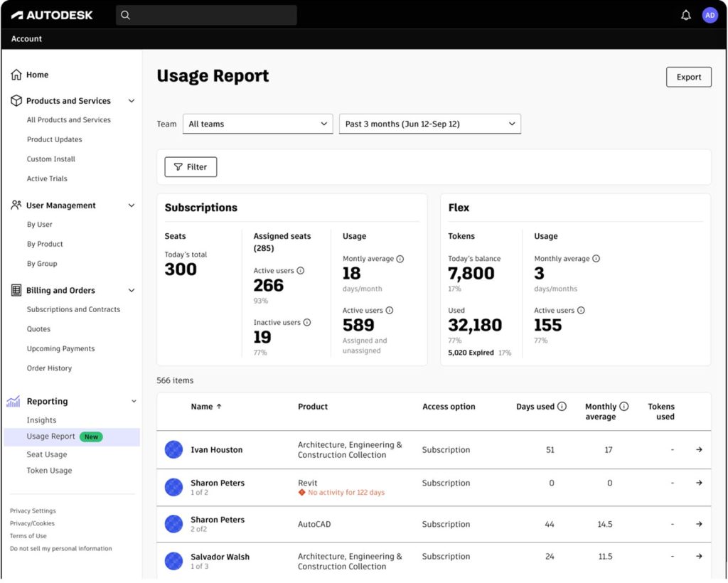Collapse the Products and Services section
The image size is (728, 583).
point(132,101)
